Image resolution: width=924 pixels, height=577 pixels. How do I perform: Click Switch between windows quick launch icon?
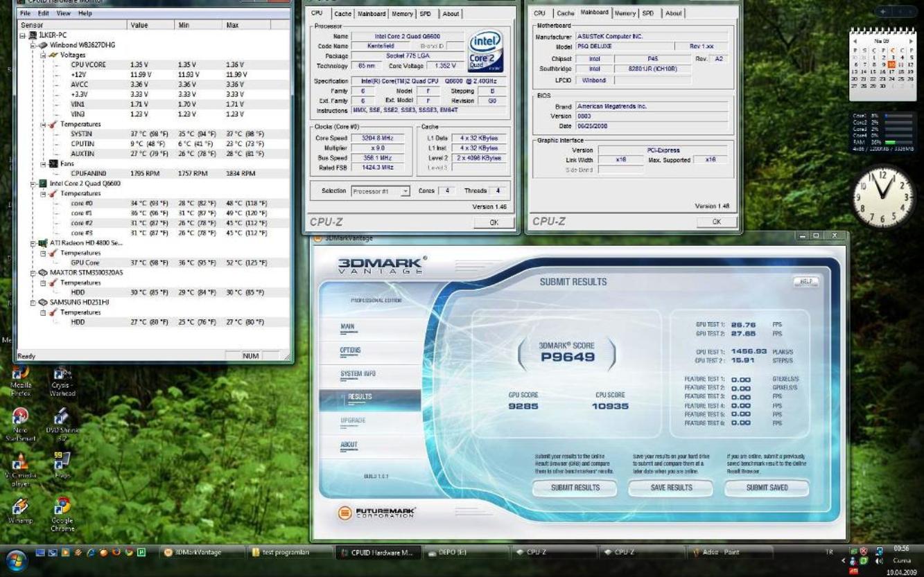(53, 552)
